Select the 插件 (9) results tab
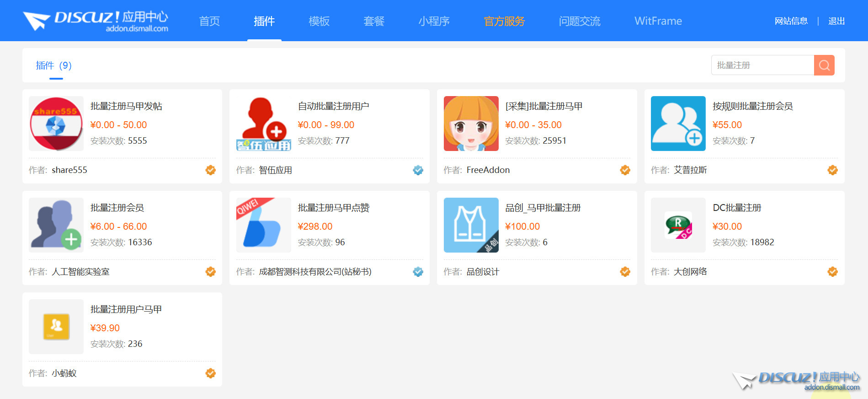The height and width of the screenshot is (399, 868). point(54,65)
